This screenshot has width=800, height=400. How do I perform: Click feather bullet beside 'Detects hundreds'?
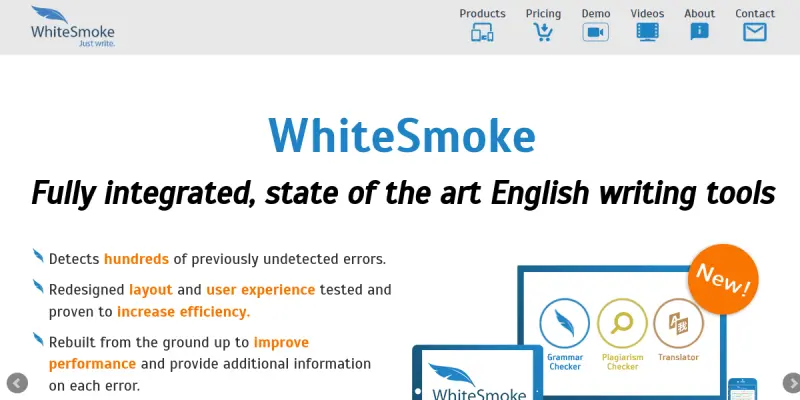click(x=38, y=256)
